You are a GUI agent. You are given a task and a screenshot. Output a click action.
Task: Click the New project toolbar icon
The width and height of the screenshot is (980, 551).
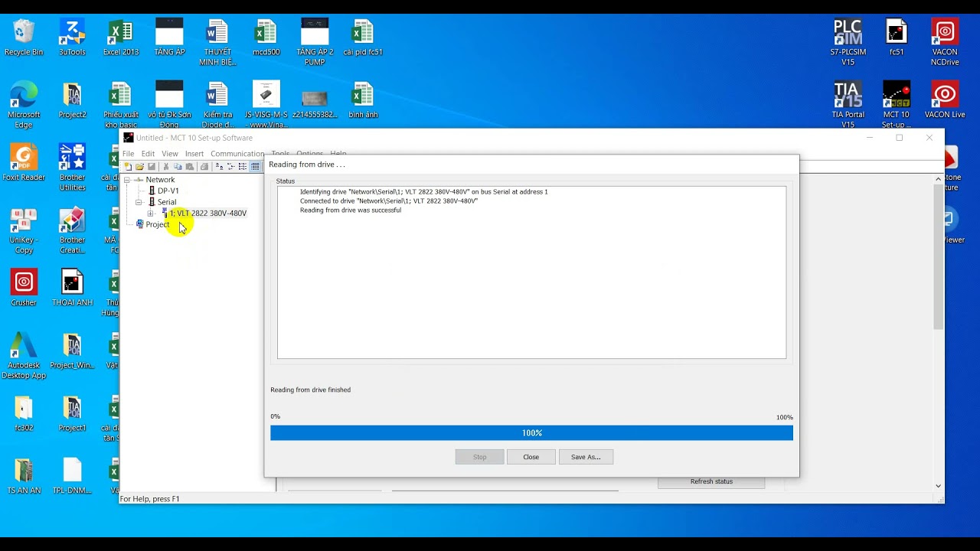128,166
